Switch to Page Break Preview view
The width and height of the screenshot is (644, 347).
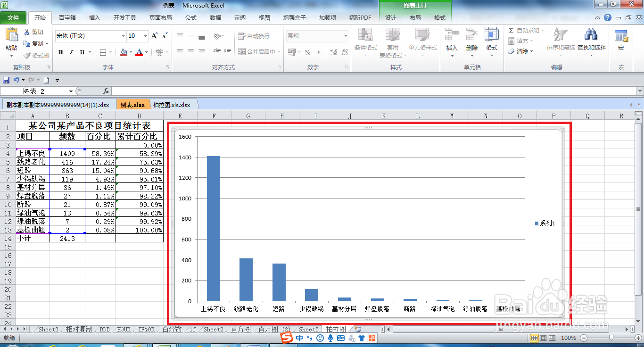(x=552, y=338)
